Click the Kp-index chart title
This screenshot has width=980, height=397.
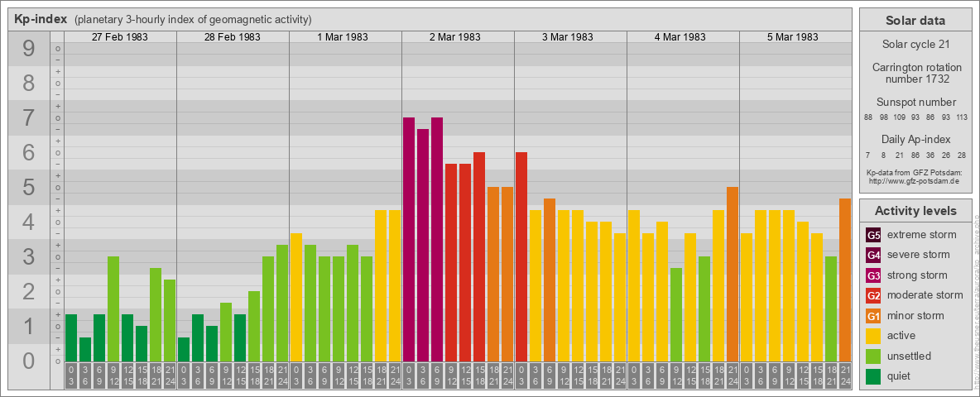coord(41,20)
